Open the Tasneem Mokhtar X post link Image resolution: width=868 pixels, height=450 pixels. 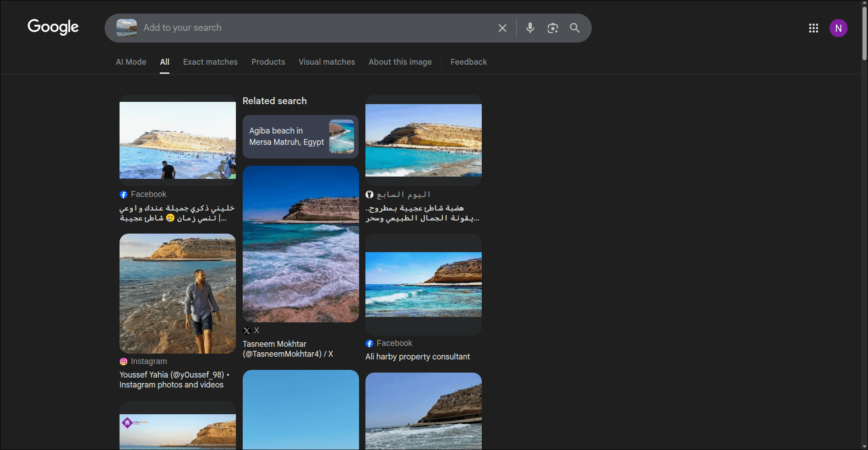288,349
